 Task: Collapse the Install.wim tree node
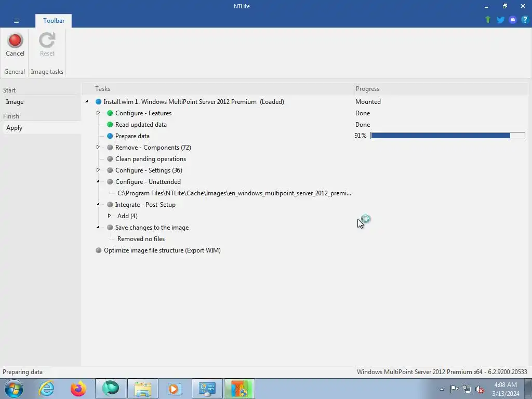87,101
